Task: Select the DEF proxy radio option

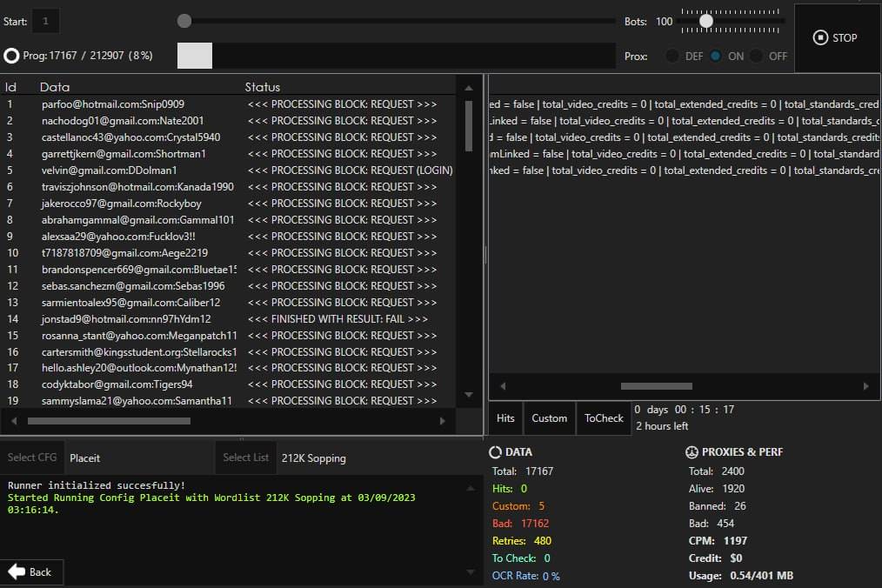Action: tap(672, 56)
